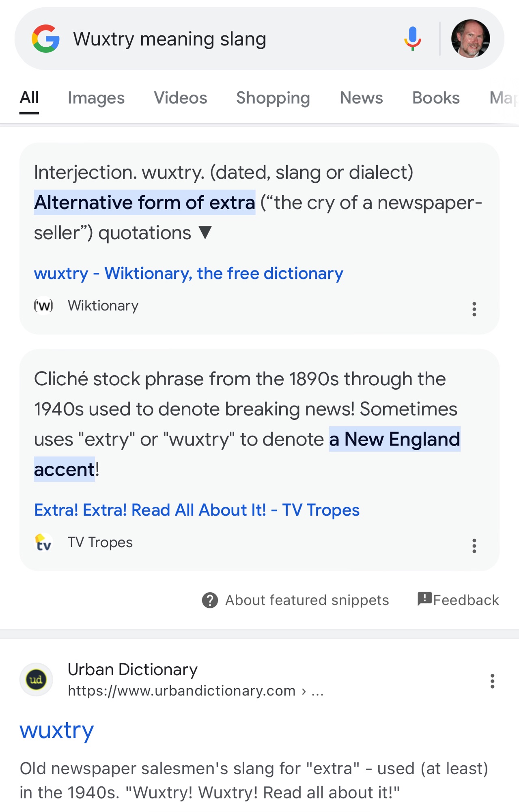The image size is (519, 812).
Task: Click the search query input field
Action: (x=170, y=39)
